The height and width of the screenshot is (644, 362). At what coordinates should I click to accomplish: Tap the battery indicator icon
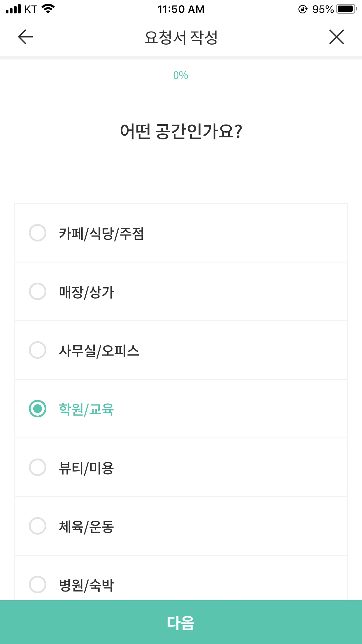346,9
